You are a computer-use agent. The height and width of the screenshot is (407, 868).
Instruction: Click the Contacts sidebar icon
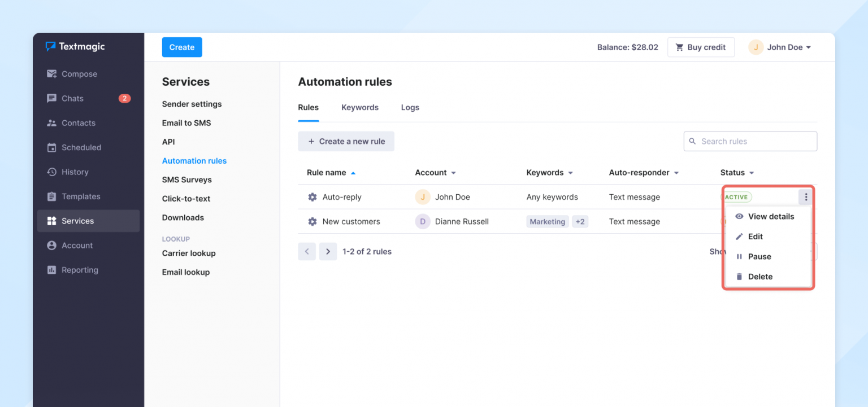(x=51, y=122)
